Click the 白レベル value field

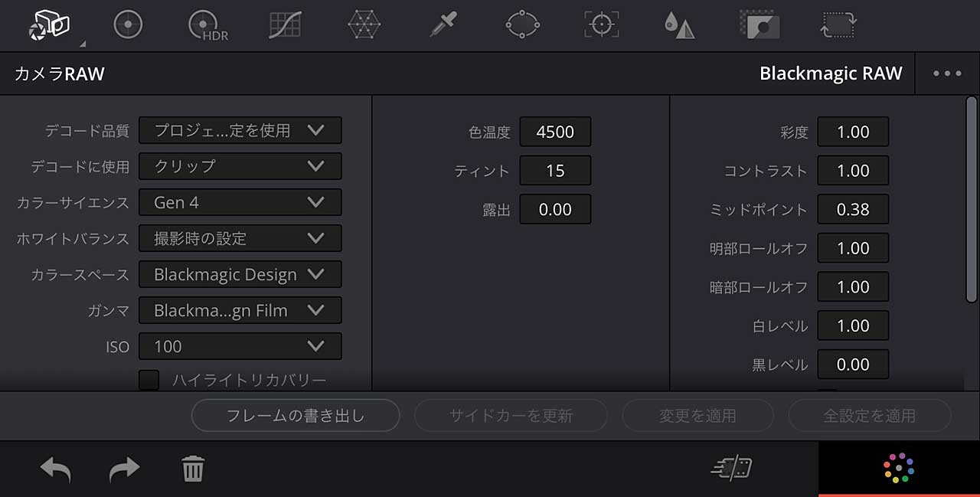[853, 325]
